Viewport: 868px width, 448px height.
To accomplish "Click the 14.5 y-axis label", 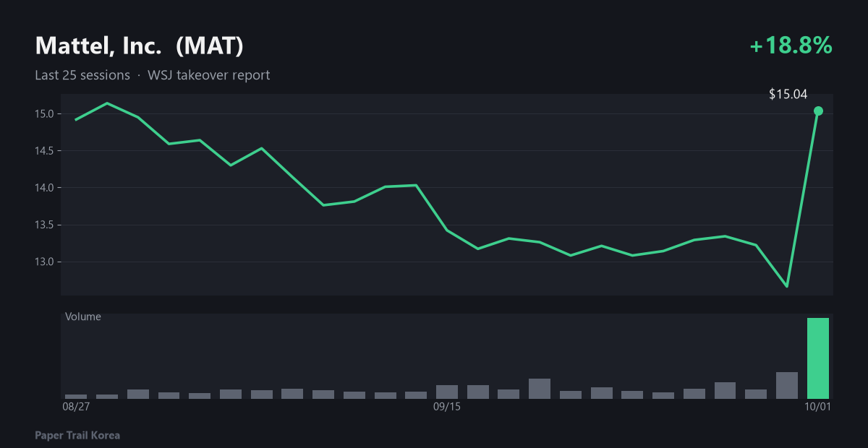I will (x=44, y=150).
